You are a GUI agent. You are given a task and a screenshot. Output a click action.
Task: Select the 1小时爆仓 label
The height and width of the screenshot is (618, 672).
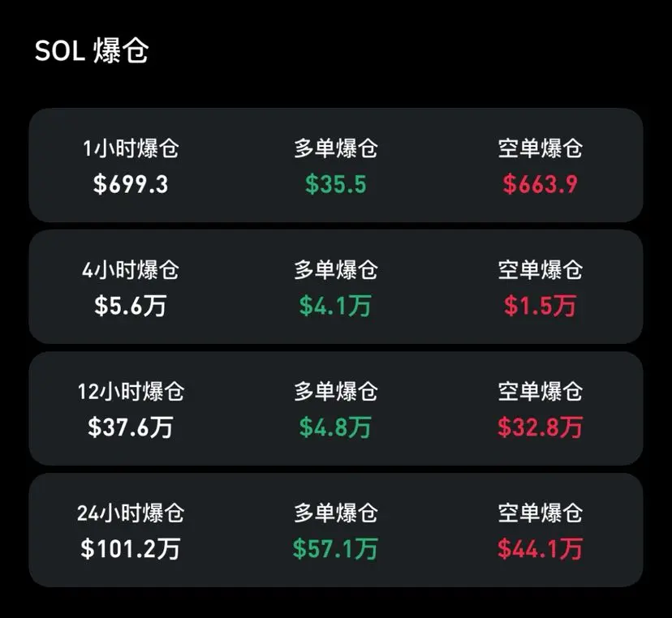(x=131, y=148)
